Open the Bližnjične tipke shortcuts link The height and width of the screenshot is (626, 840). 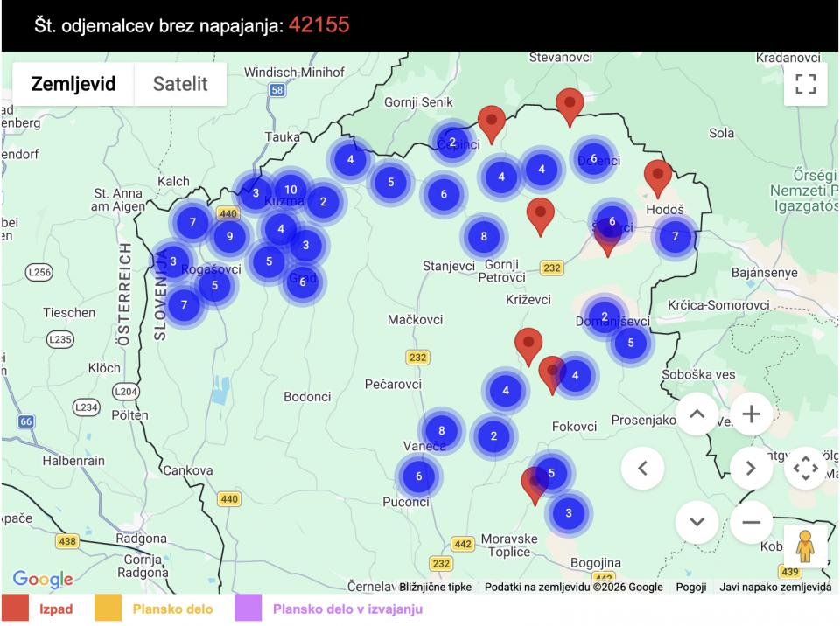(434, 587)
